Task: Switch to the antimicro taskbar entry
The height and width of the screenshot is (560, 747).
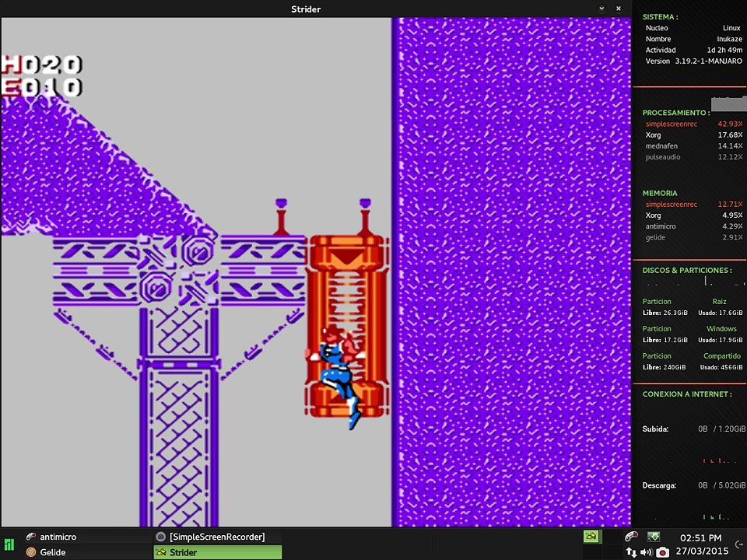Action: point(87,537)
